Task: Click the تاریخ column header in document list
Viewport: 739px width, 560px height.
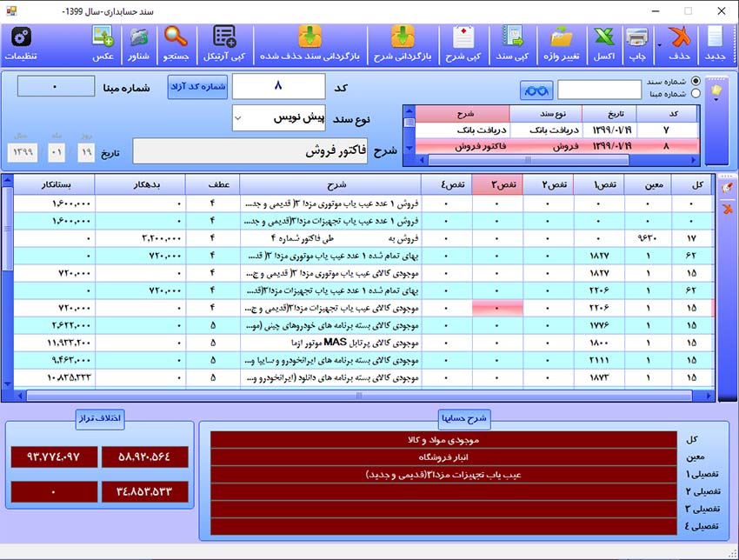Action: coord(609,114)
